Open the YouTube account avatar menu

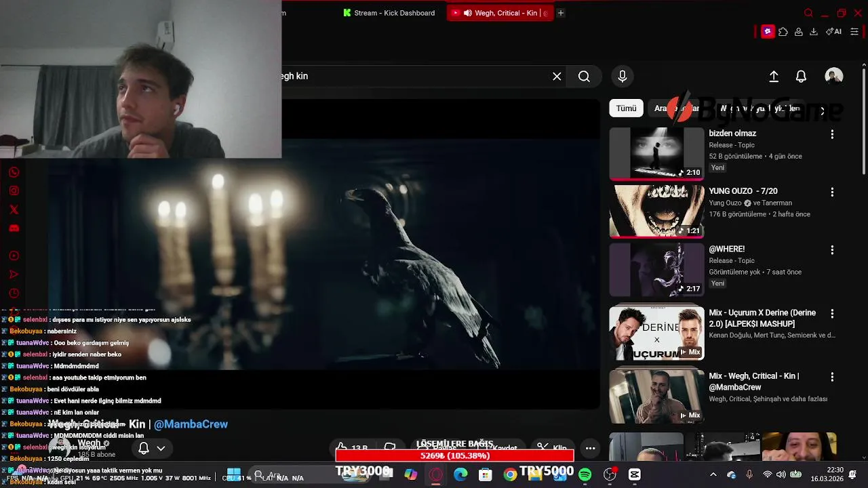834,77
